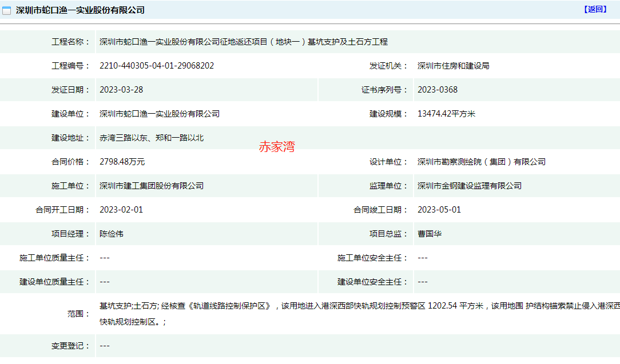Click the header title 深圳市蛇口渔一实业股份有限公司
This screenshot has width=620, height=364.
click(x=80, y=10)
